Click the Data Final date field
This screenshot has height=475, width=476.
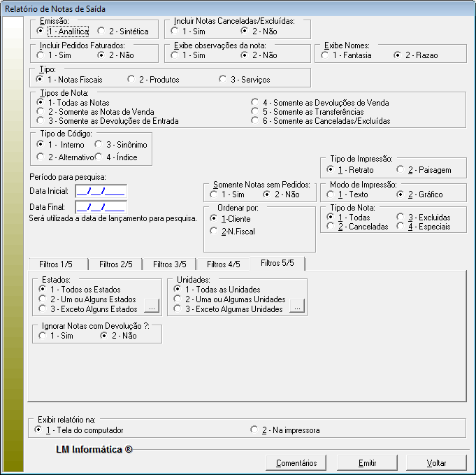pos(101,207)
